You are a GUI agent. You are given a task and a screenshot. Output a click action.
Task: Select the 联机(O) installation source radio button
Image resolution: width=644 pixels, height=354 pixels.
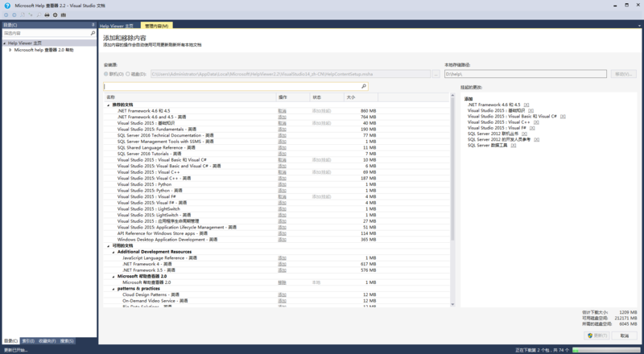click(x=105, y=74)
